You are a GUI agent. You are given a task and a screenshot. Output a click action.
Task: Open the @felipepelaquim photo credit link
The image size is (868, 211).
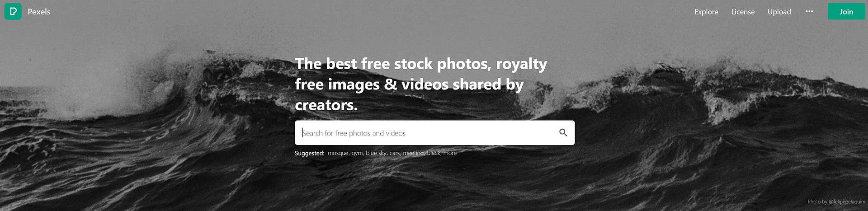click(847, 202)
